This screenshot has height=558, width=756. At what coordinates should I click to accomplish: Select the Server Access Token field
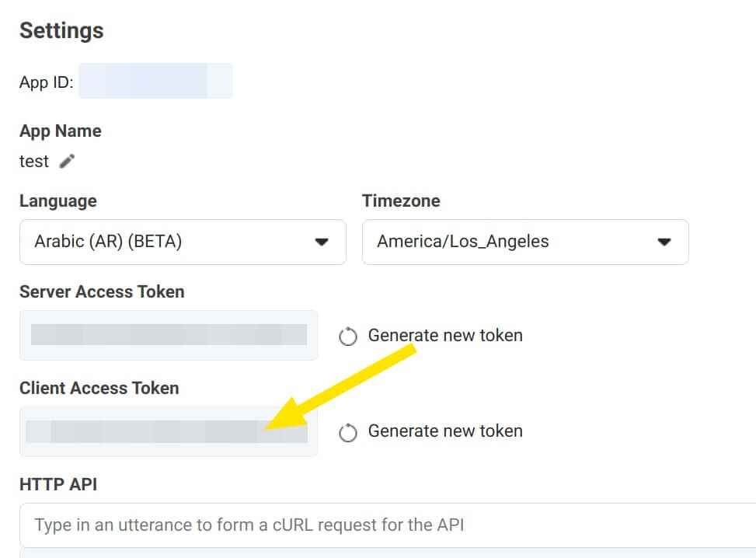169,335
